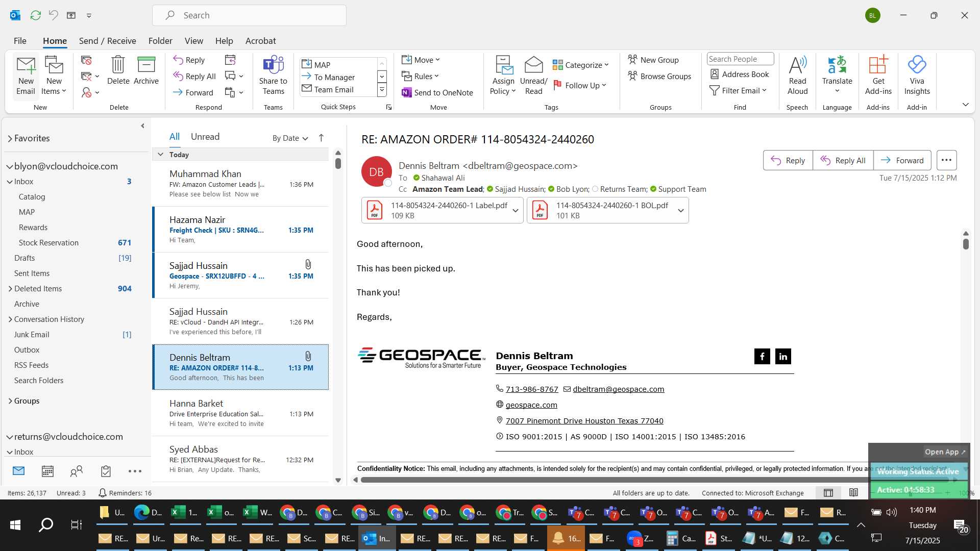Open the Categorize dropdown

pyautogui.click(x=581, y=65)
